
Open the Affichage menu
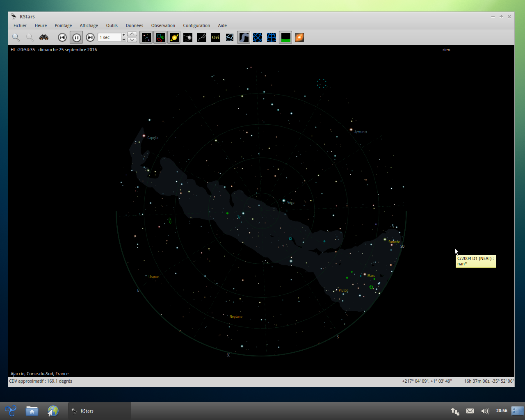coord(89,25)
